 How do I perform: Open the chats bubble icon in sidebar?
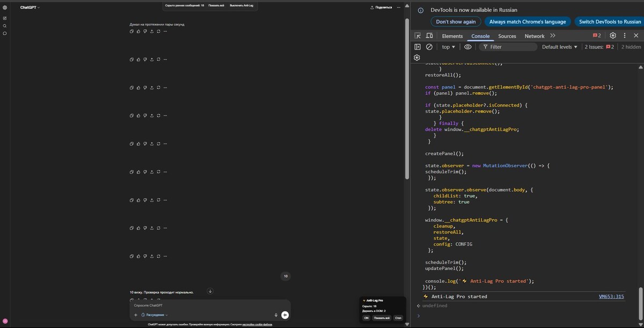pos(5,33)
